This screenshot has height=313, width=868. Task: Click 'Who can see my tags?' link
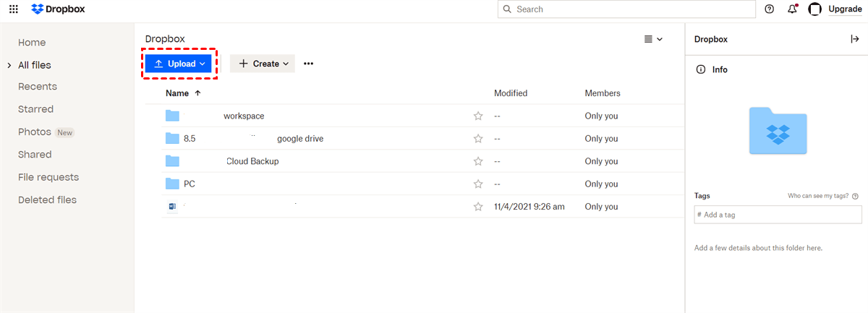tap(822, 196)
